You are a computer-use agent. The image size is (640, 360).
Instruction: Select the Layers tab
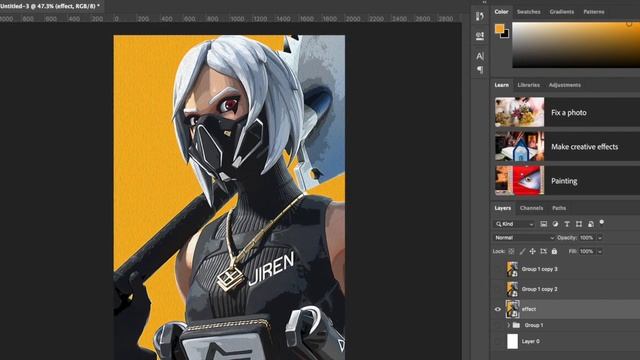[502, 208]
